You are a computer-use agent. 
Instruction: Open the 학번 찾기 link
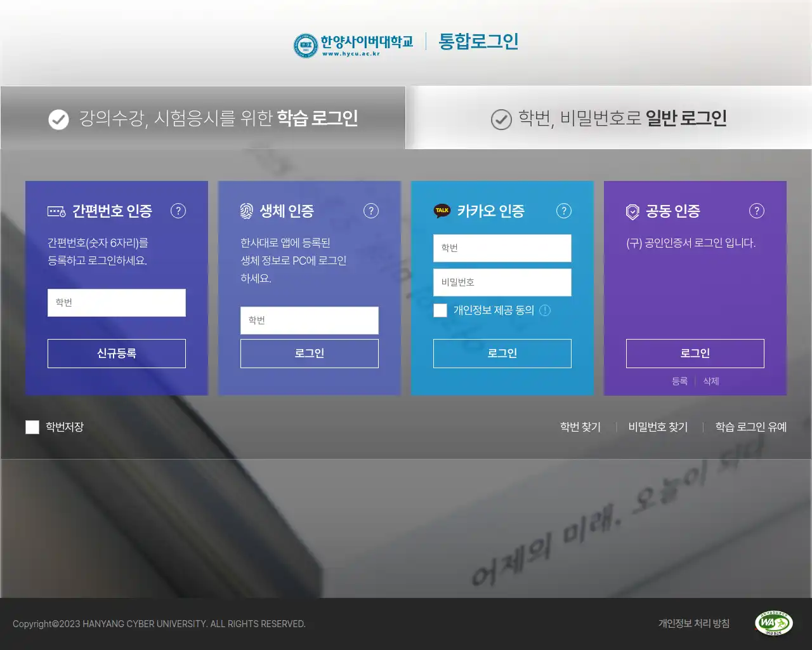[x=579, y=427]
